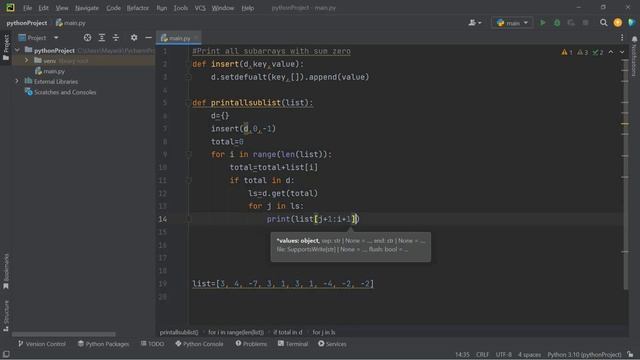Click the 'if total in d' breadcrumb
640x360 pixels.
click(288, 332)
